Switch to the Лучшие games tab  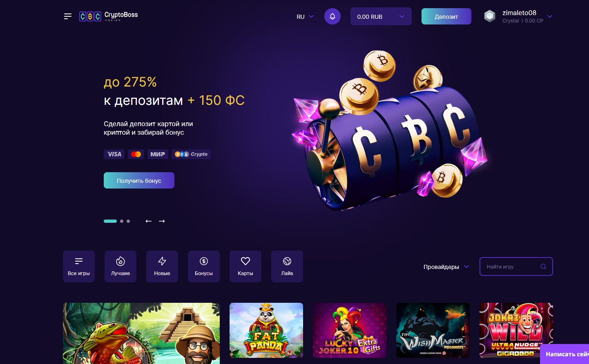(x=120, y=266)
